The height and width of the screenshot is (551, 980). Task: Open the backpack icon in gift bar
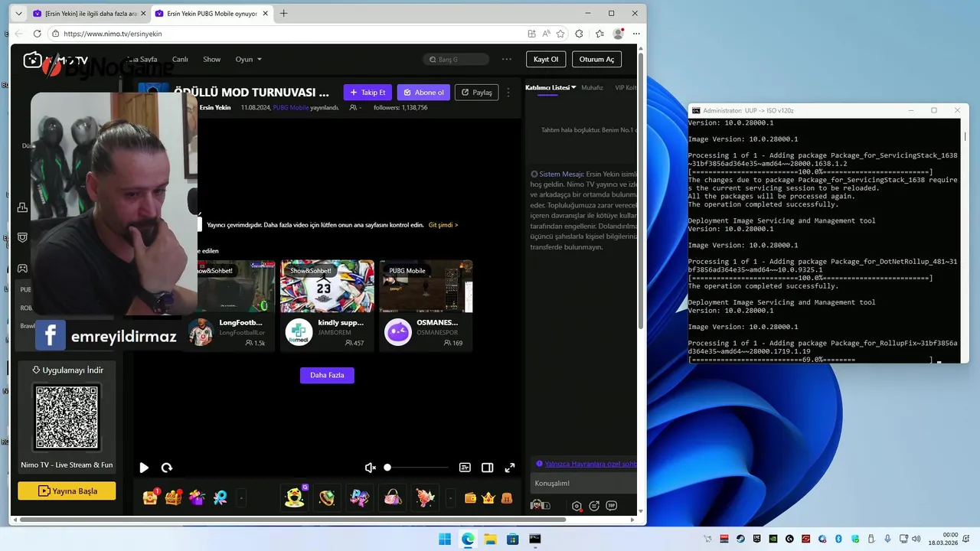coord(507,498)
